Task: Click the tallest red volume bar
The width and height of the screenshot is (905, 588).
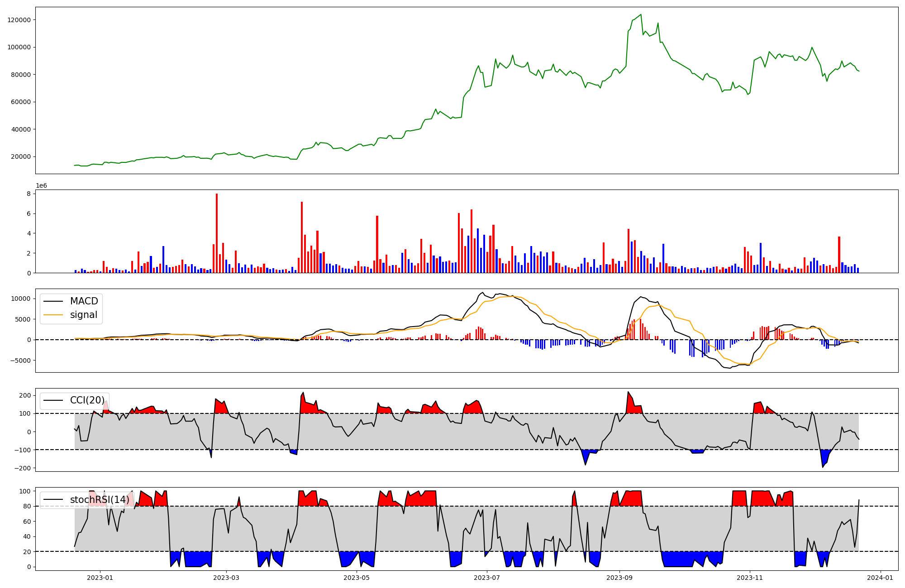Action: (x=217, y=233)
